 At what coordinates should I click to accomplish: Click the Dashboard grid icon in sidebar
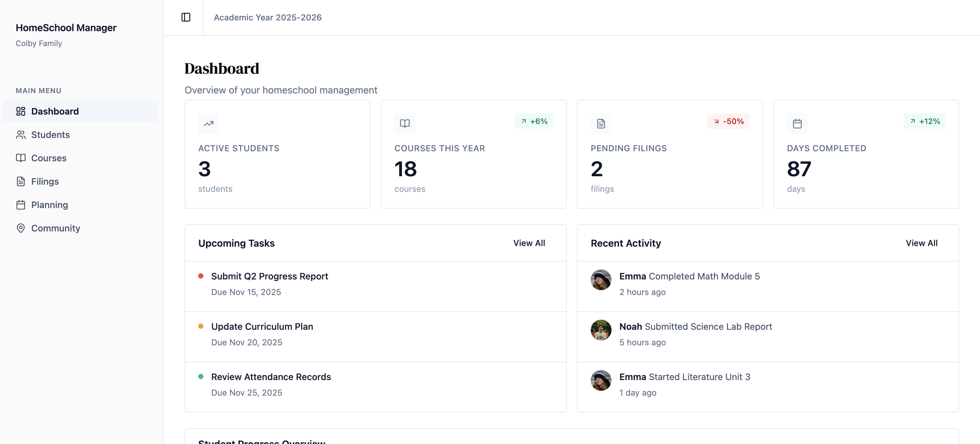[x=20, y=111]
